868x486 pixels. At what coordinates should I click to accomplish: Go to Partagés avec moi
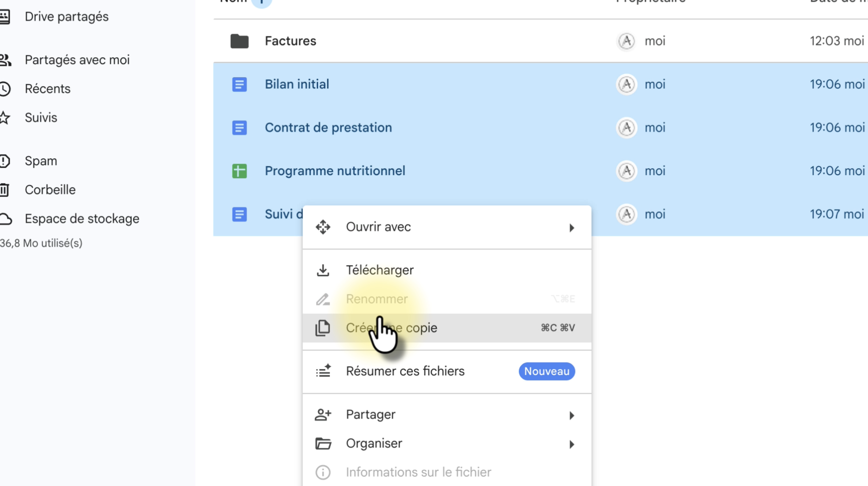click(x=77, y=60)
